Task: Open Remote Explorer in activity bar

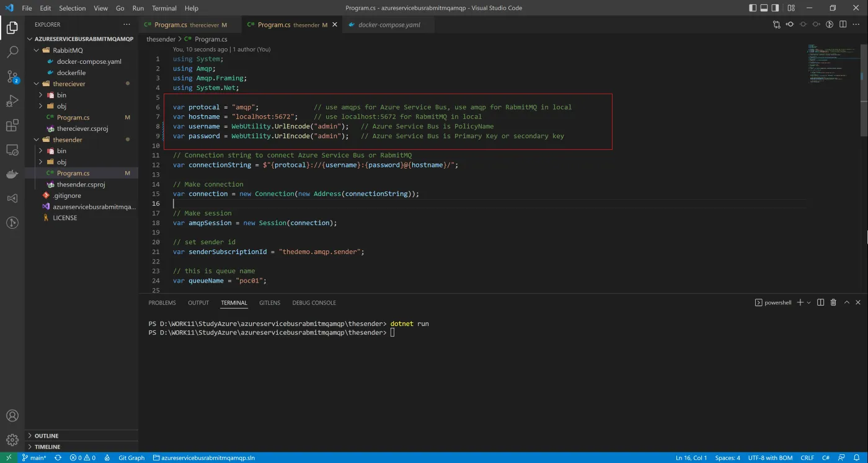Action: pyautogui.click(x=12, y=150)
